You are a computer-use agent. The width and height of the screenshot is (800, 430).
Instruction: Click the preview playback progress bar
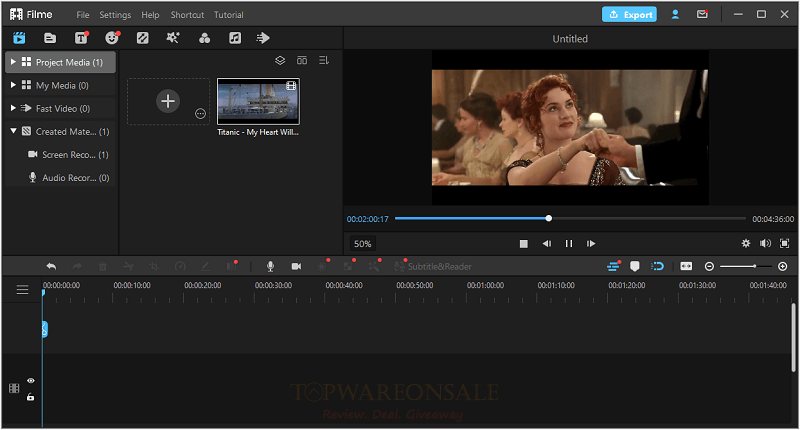570,218
